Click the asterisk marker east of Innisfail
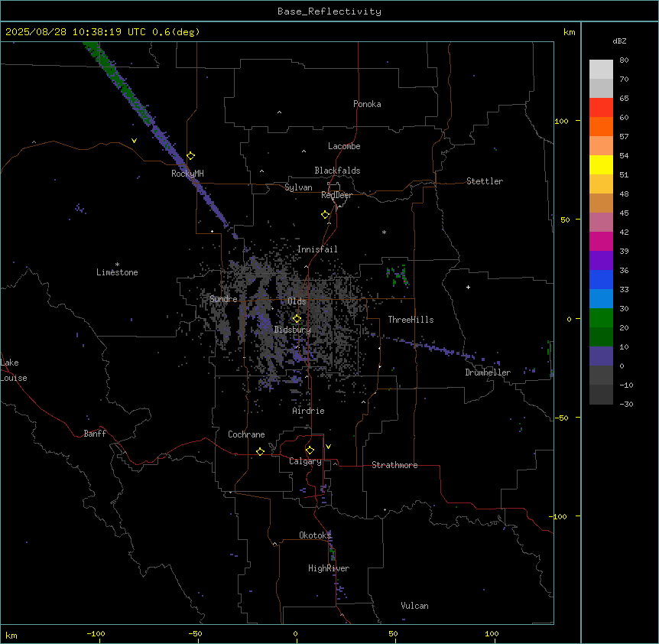Viewport: 659px width, 644px height. coord(384,232)
